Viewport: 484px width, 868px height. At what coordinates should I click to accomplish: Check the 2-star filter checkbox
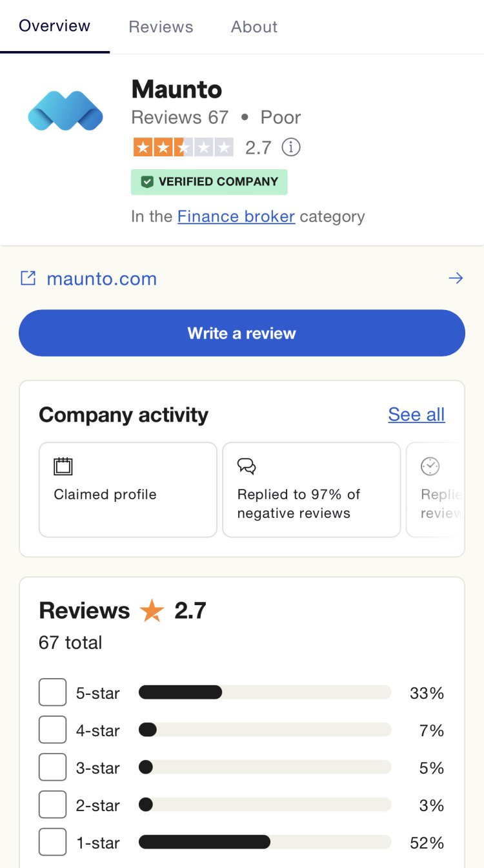tap(52, 805)
